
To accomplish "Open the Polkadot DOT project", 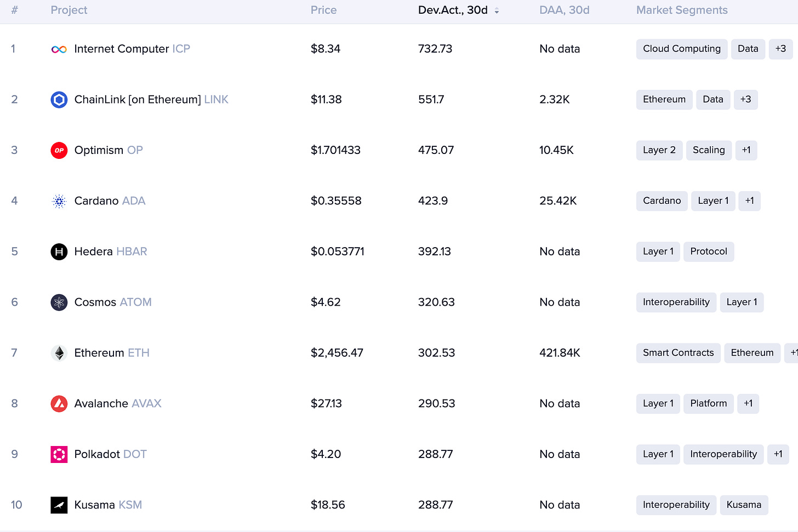I will coord(111,454).
